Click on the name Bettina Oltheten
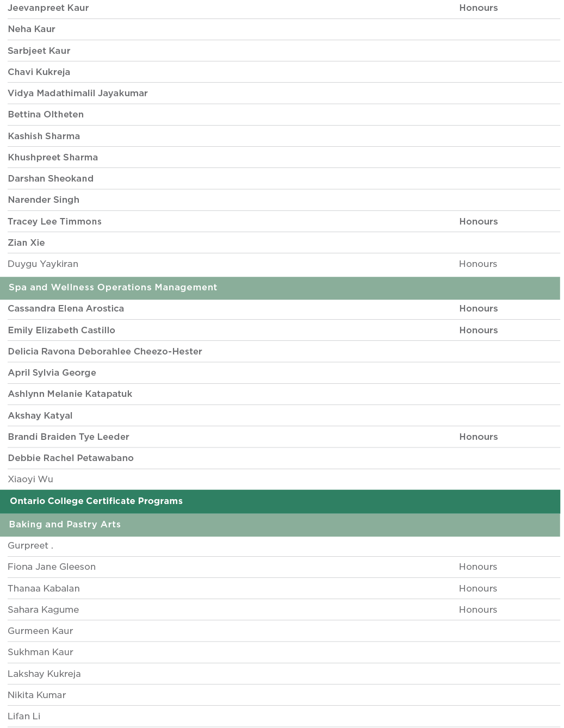 tap(46, 115)
